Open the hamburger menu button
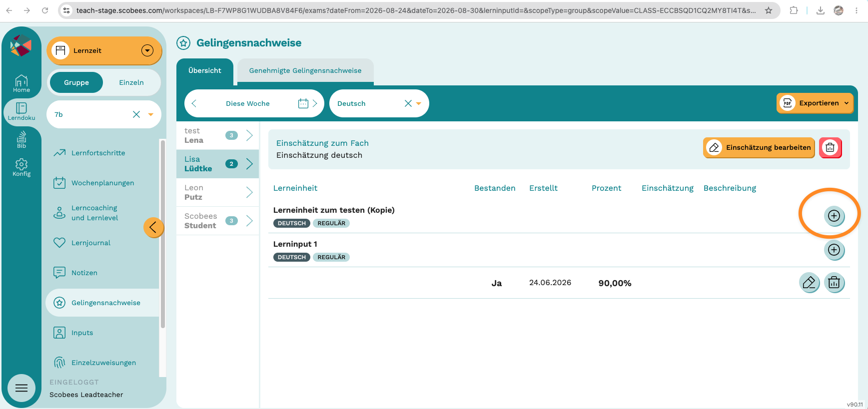This screenshot has height=409, width=868. [x=21, y=388]
